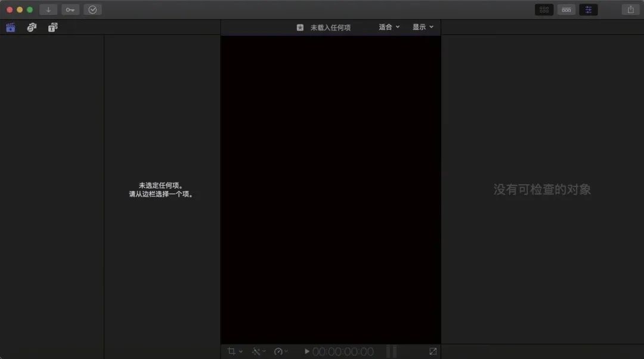Open the 显示 view options dropdown
The width and height of the screenshot is (644, 359).
pyautogui.click(x=423, y=27)
